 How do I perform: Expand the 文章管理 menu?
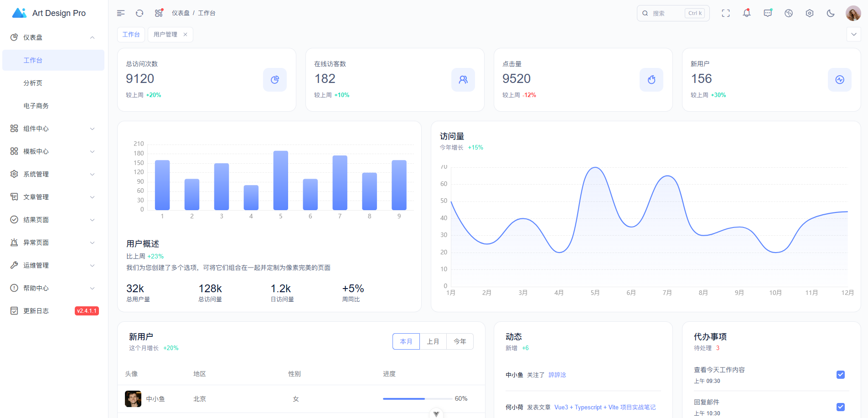click(x=93, y=197)
